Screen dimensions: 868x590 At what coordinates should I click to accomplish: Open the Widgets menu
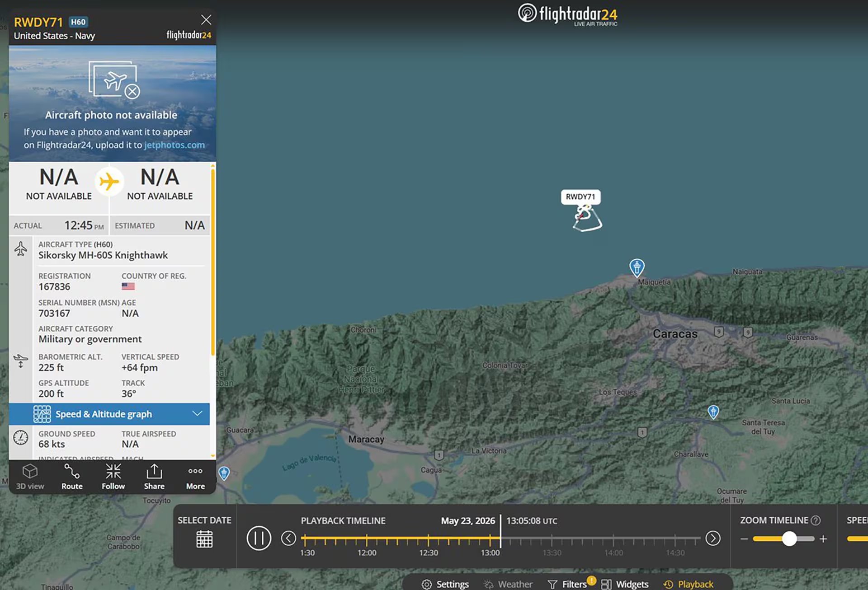click(x=625, y=584)
